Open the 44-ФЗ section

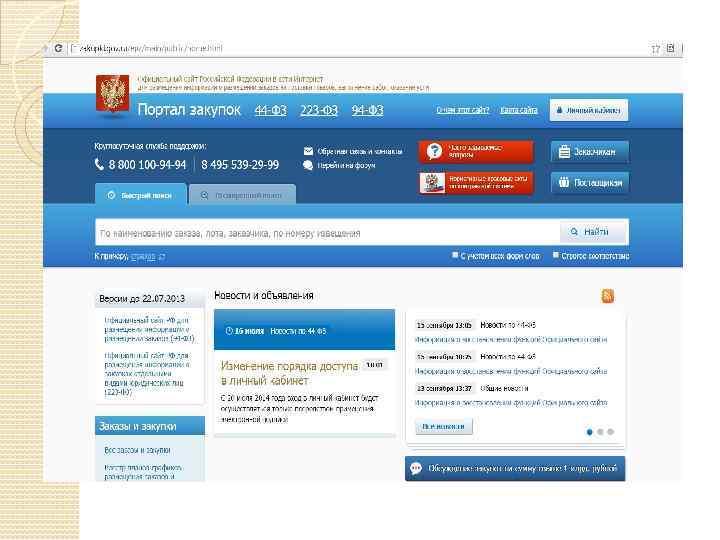click(x=270, y=110)
